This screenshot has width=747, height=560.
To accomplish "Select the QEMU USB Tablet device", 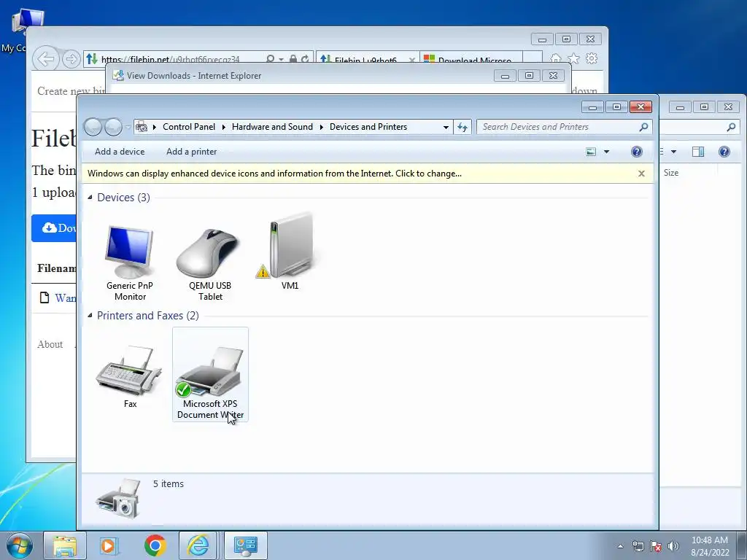I will [x=209, y=262].
